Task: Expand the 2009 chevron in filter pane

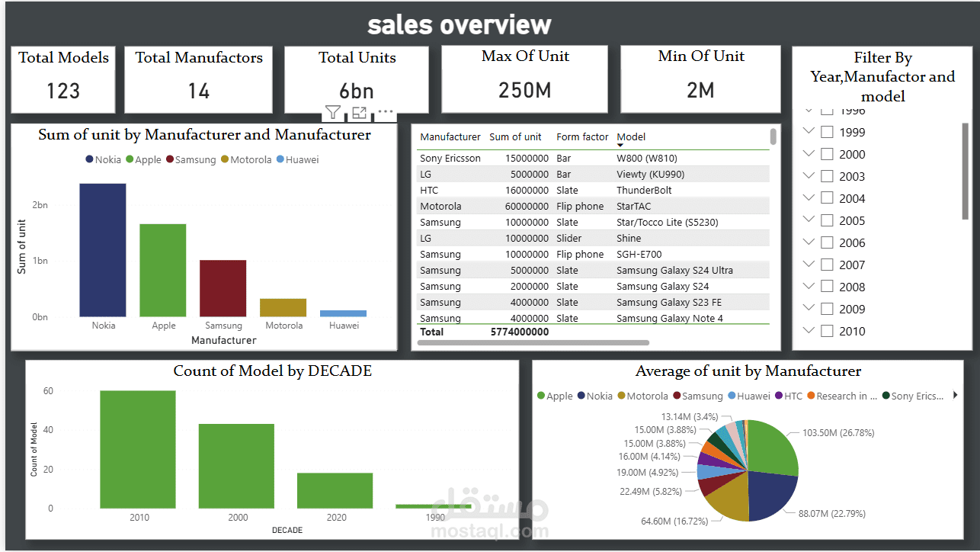Action: (x=808, y=309)
